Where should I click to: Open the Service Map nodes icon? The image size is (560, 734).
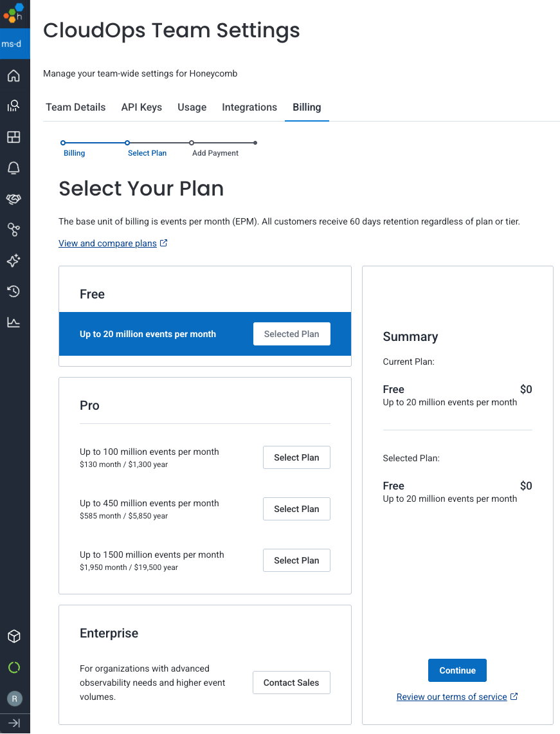click(x=14, y=230)
